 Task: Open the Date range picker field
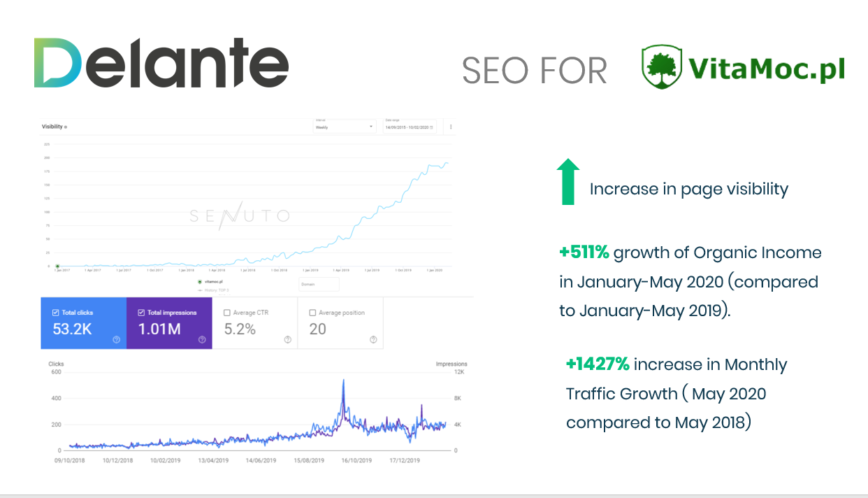(410, 126)
